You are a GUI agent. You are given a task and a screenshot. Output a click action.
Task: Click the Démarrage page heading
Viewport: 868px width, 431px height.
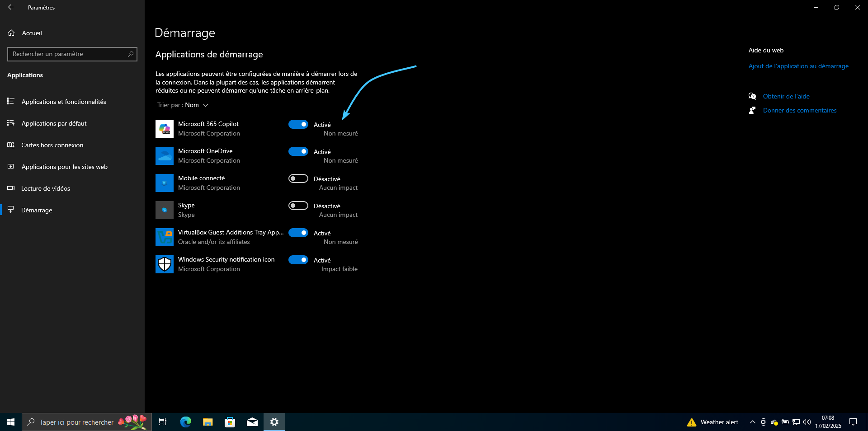pyautogui.click(x=185, y=33)
